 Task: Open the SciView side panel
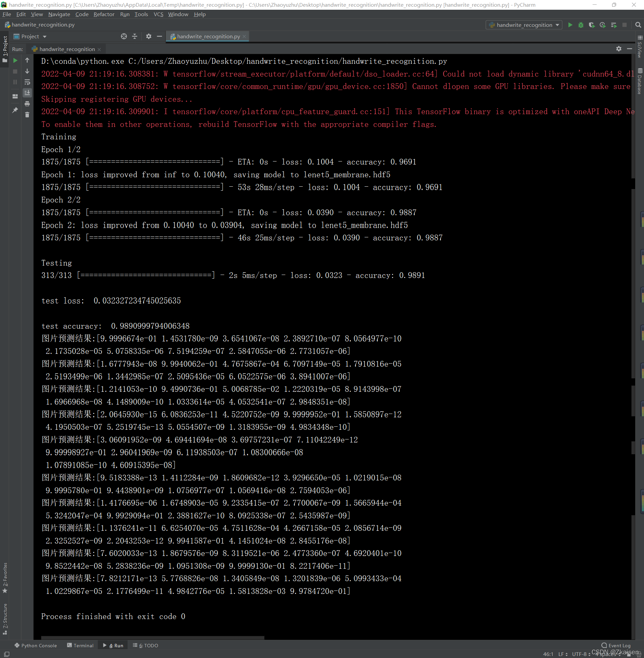(x=640, y=47)
